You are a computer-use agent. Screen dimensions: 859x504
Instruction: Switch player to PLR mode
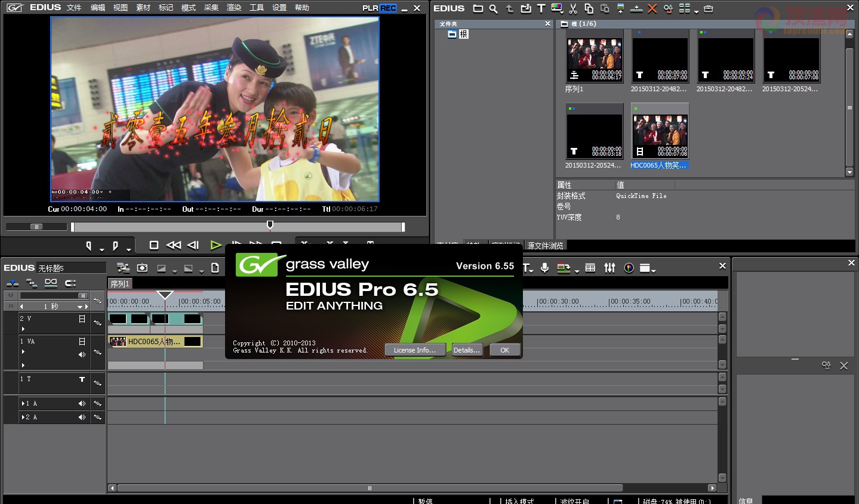tap(370, 8)
